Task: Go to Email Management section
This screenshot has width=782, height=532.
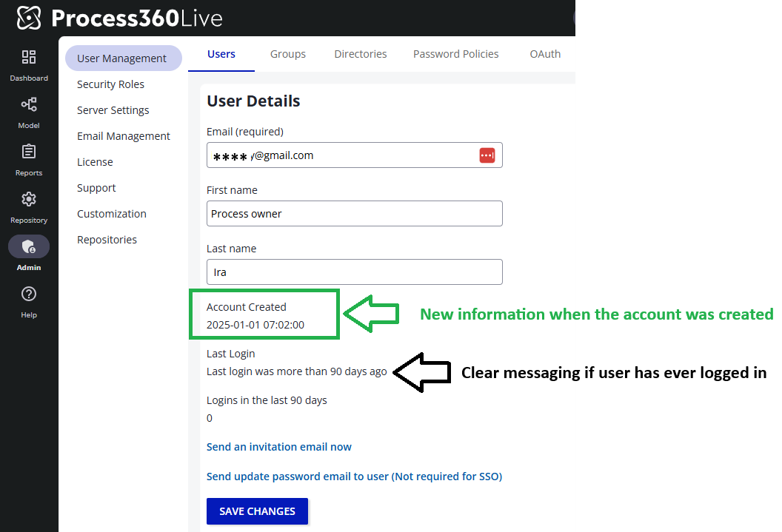Action: click(x=123, y=136)
